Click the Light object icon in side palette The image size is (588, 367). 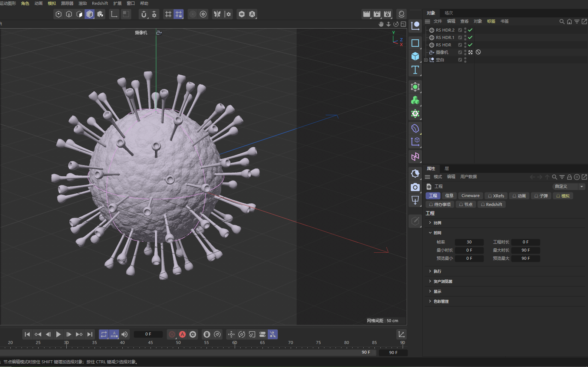(415, 200)
